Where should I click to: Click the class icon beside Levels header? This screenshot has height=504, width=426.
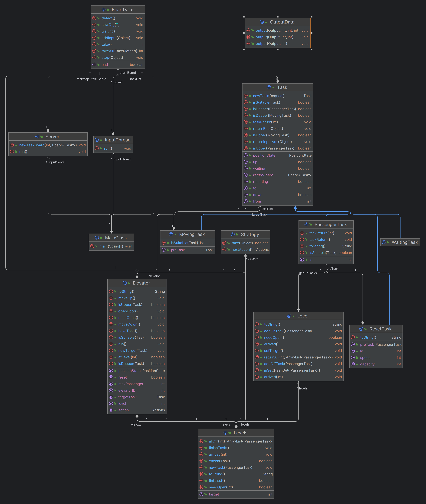226,433
